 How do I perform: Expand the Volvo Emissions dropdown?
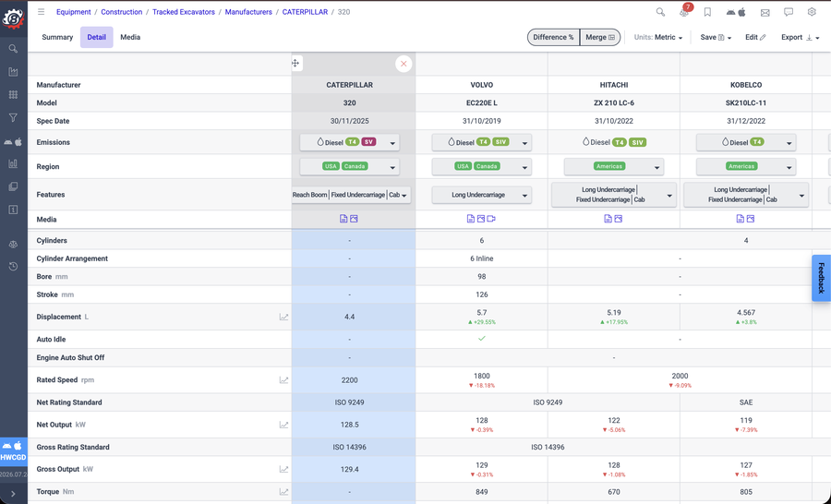tap(482, 142)
